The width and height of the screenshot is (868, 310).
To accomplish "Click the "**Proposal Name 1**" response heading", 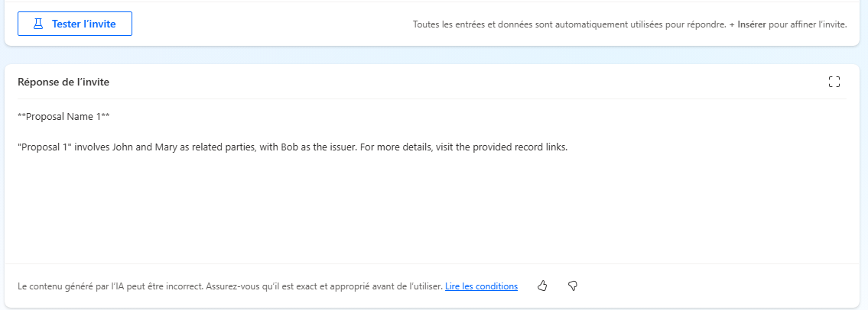I will (63, 117).
